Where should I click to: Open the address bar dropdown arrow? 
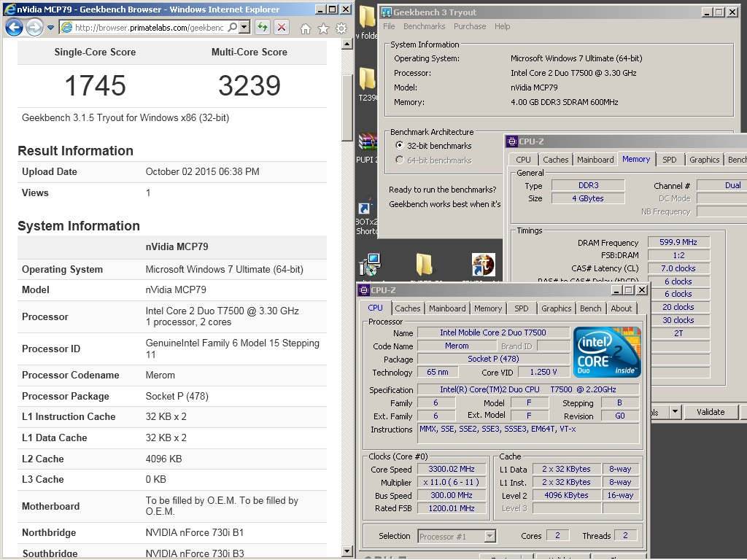click(244, 27)
